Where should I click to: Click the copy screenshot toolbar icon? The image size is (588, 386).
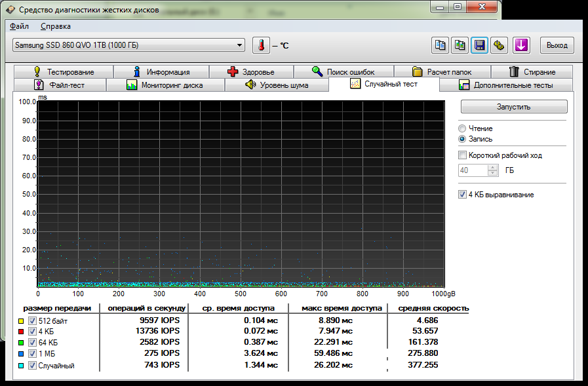click(460, 45)
